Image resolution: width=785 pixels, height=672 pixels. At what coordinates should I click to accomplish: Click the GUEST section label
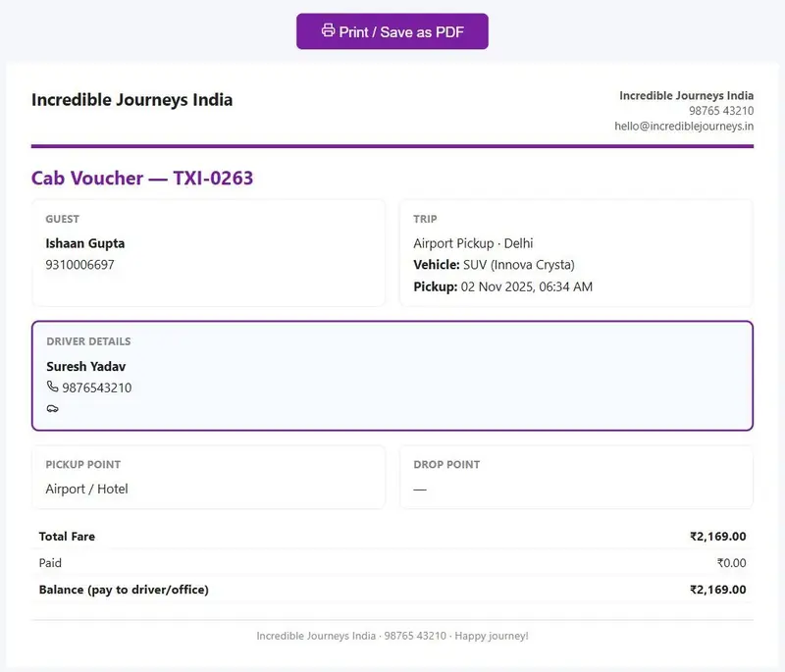[62, 219]
